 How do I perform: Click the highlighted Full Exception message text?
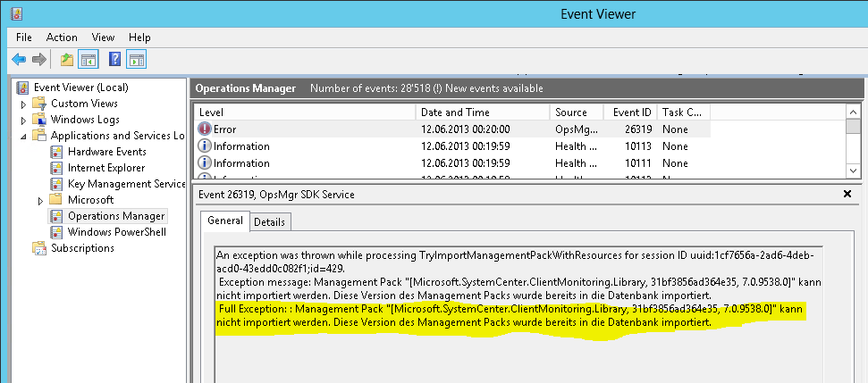pos(510,315)
